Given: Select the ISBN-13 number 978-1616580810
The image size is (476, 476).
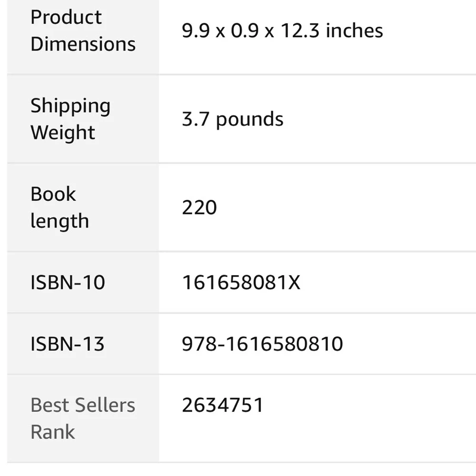Looking at the screenshot, I should coord(262,344).
